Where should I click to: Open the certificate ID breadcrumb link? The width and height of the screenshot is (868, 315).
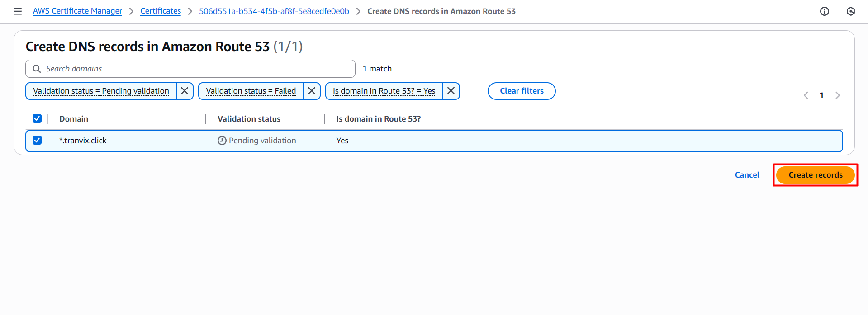(274, 11)
